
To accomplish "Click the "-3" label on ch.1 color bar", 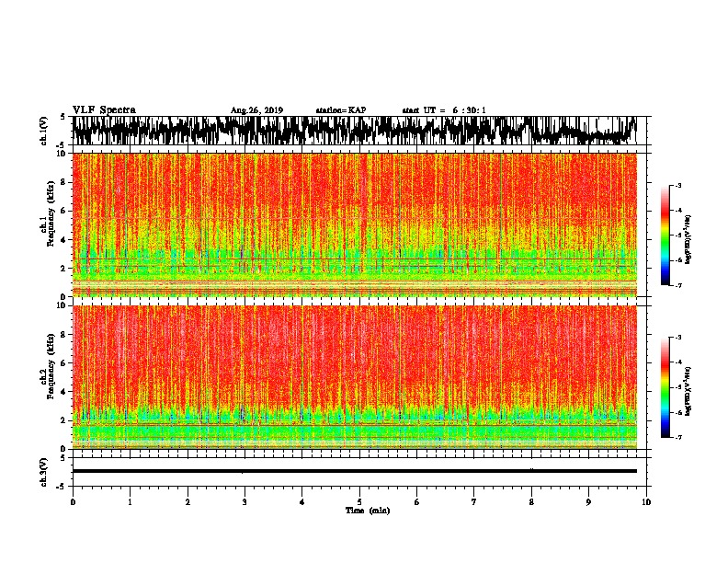I will point(677,185).
